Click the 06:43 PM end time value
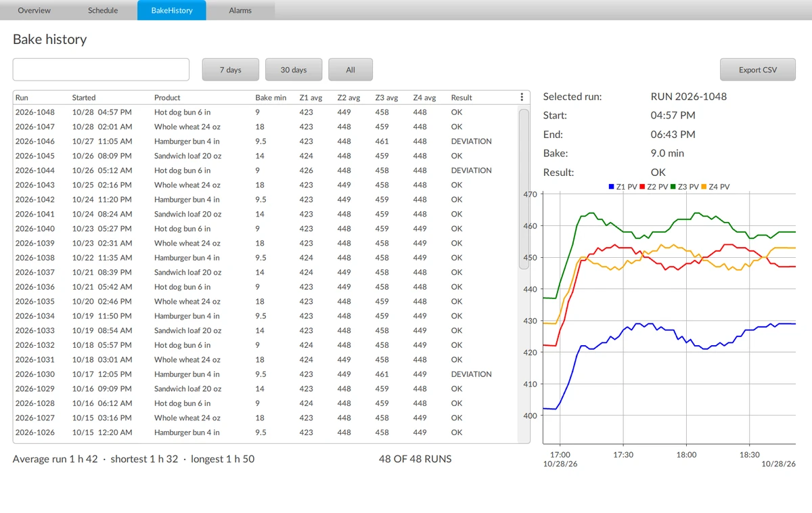 (673, 134)
